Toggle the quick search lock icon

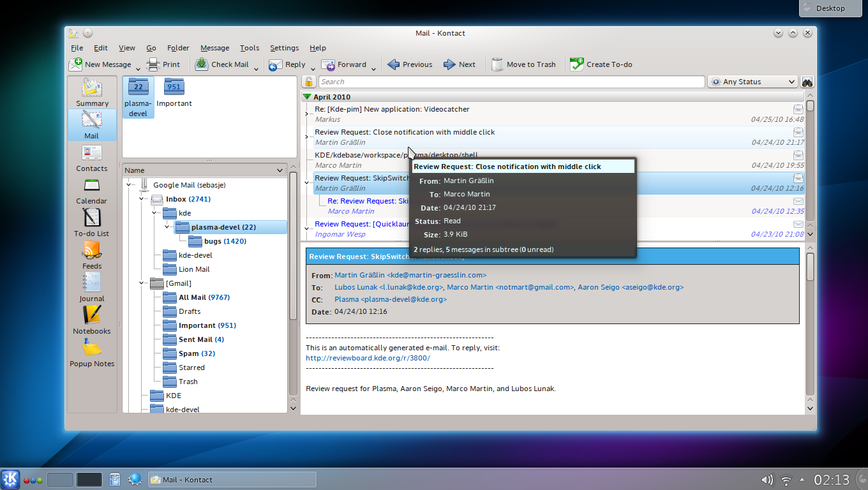click(309, 82)
